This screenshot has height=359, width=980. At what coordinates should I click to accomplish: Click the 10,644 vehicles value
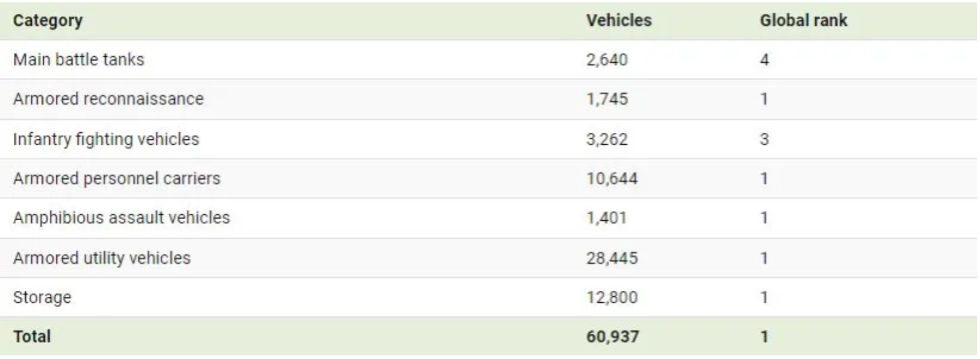pyautogui.click(x=612, y=178)
